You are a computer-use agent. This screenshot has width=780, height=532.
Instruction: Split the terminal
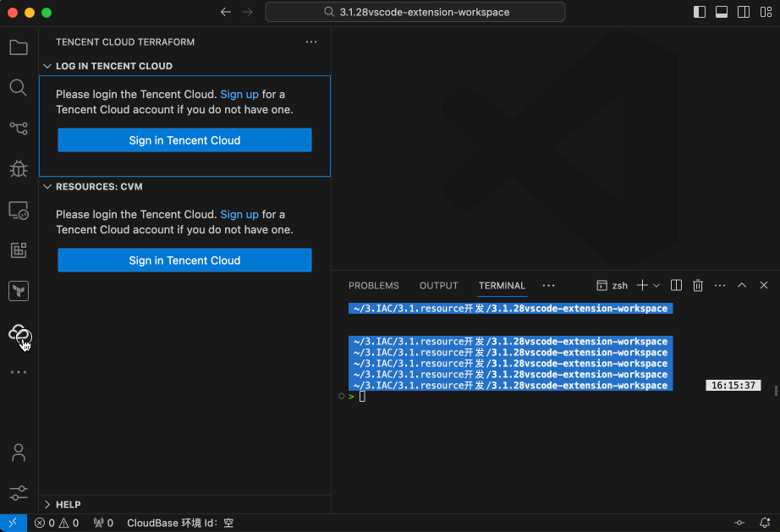click(x=676, y=285)
